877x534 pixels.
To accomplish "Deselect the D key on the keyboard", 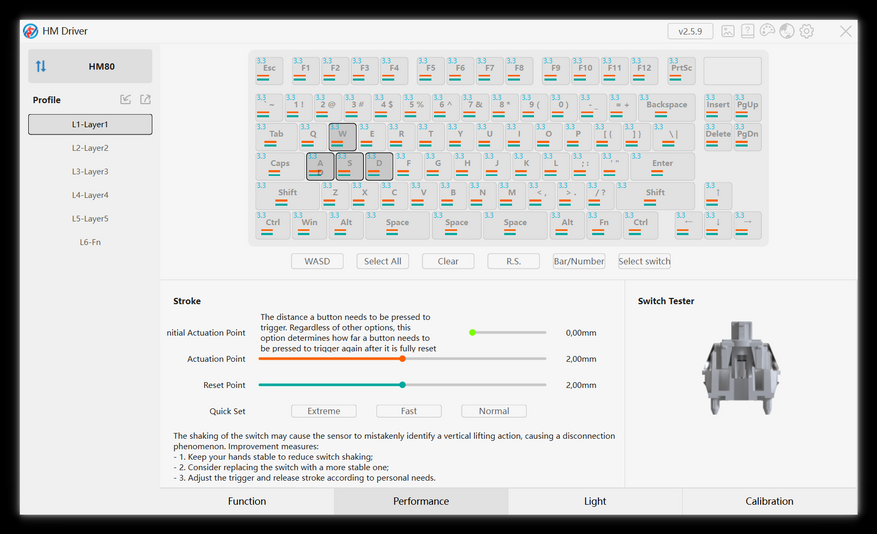I will point(379,167).
